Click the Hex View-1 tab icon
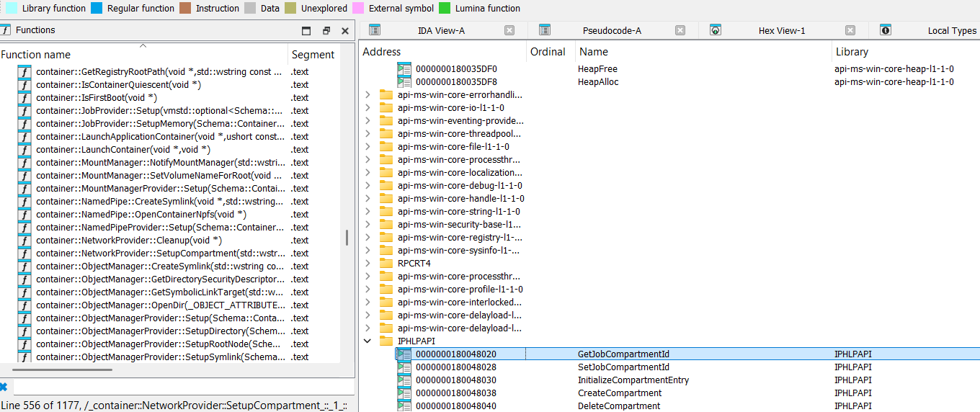This screenshot has width=980, height=412. point(716,30)
